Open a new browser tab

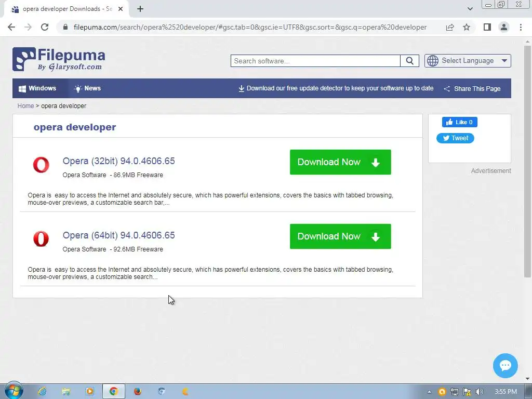coord(140,9)
